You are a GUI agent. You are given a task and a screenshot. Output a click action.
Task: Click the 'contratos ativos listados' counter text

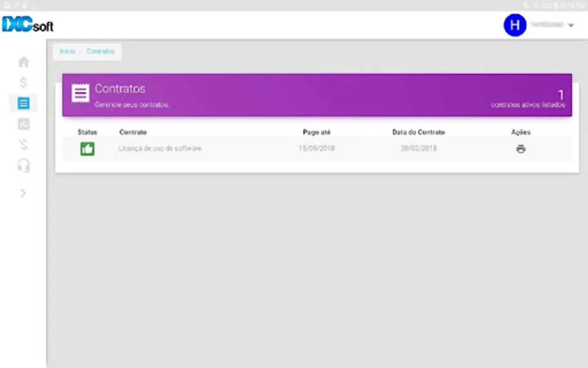coord(528,105)
